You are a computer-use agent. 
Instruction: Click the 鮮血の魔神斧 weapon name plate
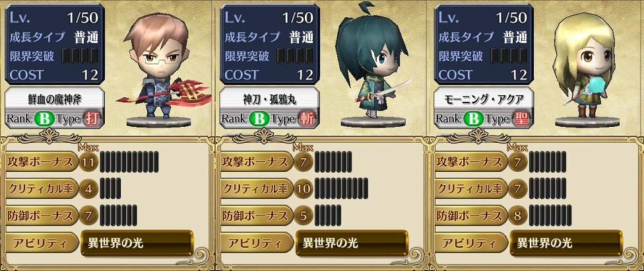click(55, 98)
